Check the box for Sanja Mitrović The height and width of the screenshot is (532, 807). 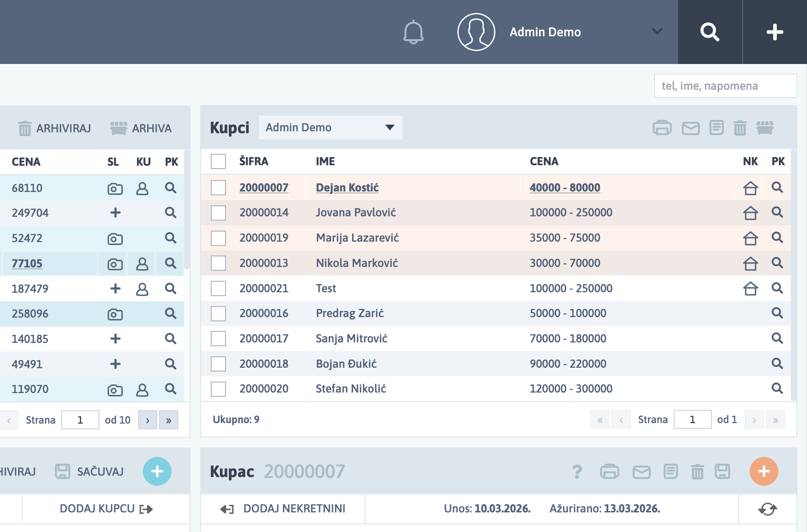(x=218, y=339)
